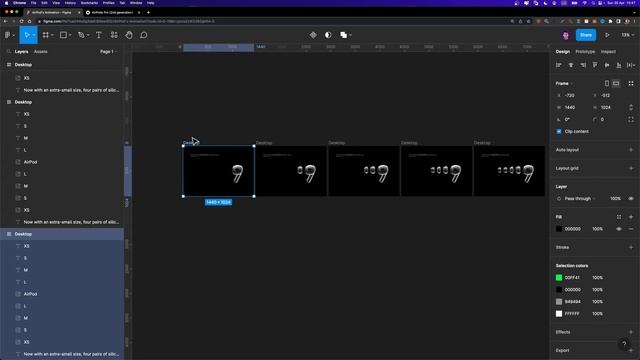This screenshot has width=640, height=360.
Task: Open the Design tab
Action: [x=562, y=52]
